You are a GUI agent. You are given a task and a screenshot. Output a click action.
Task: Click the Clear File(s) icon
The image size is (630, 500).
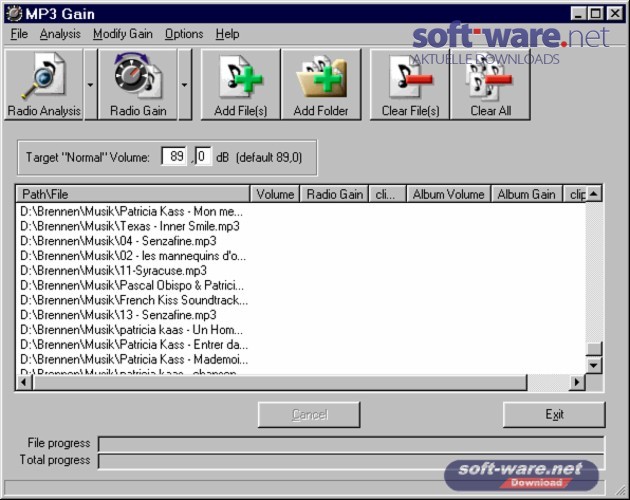[410, 84]
